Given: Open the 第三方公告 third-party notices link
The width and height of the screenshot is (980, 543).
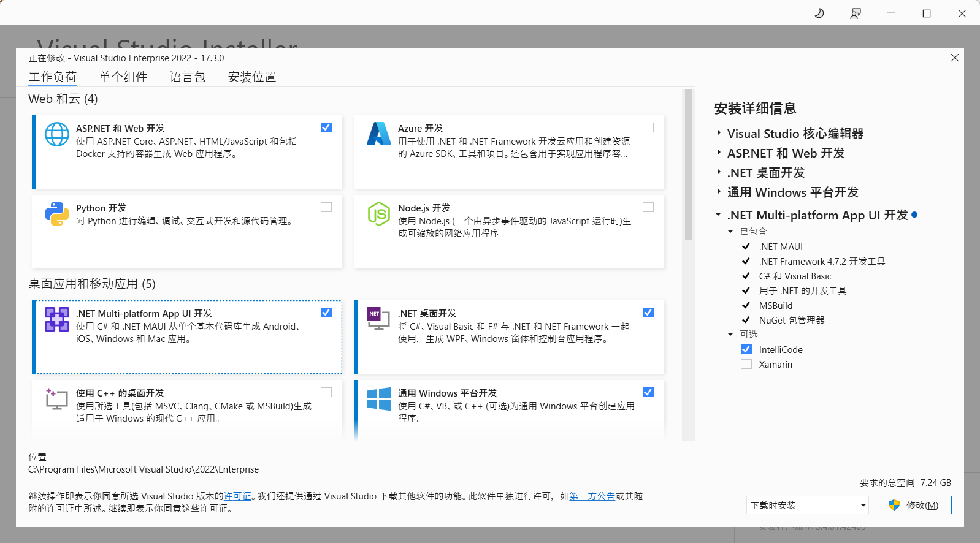Looking at the screenshot, I should [x=592, y=496].
